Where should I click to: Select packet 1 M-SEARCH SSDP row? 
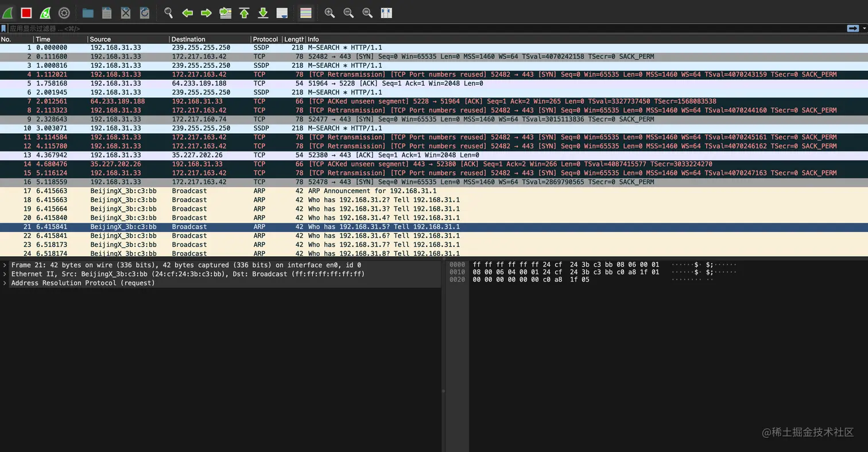pos(434,48)
